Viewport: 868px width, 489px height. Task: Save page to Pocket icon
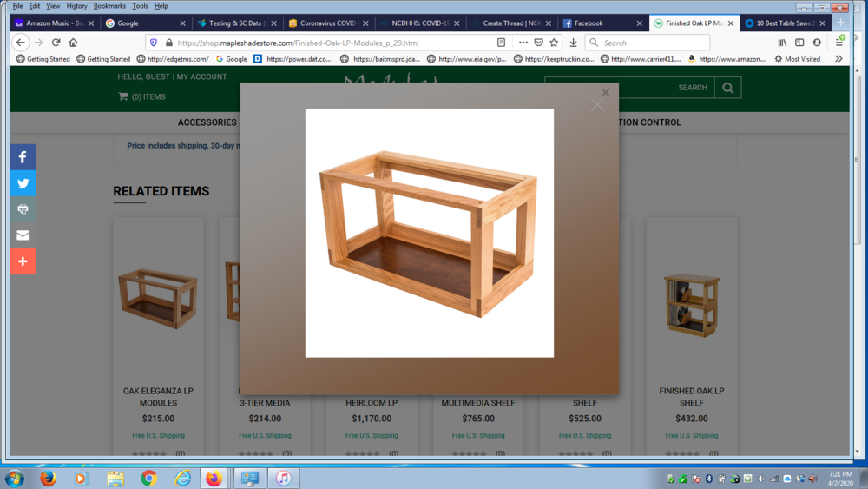(x=539, y=43)
